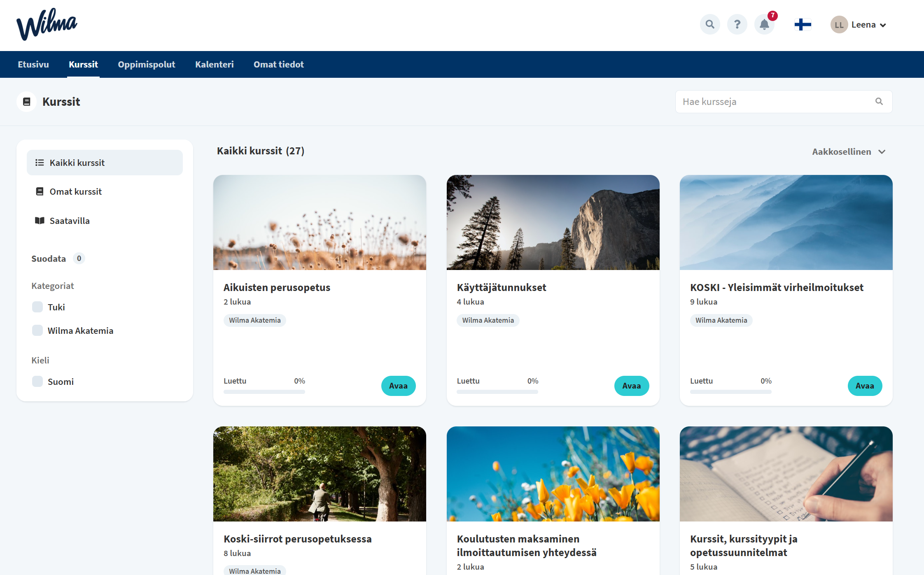Click the book icon beside Kurssit heading
924x575 pixels.
tap(27, 102)
